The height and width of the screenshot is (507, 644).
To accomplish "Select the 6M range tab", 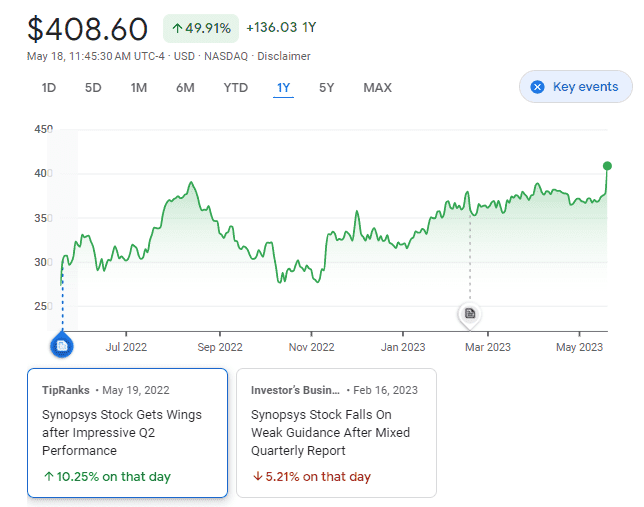I will pyautogui.click(x=185, y=88).
